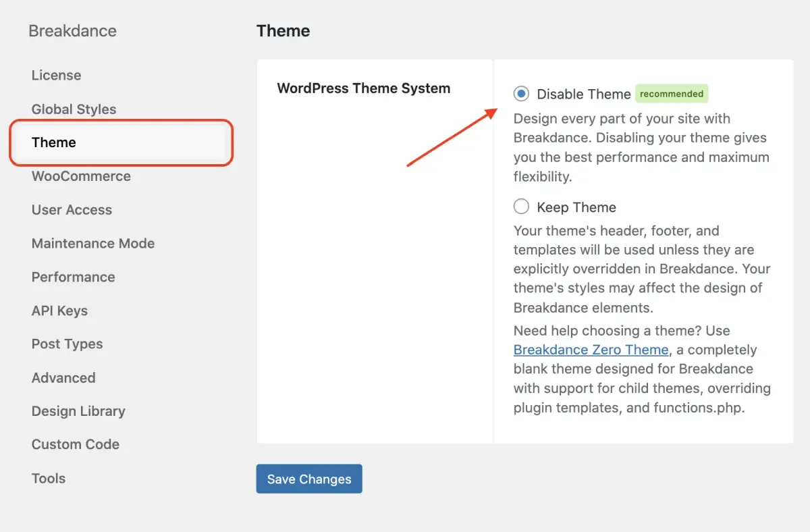The height and width of the screenshot is (532, 810).
Task: Open the API Keys page
Action: coord(59,311)
